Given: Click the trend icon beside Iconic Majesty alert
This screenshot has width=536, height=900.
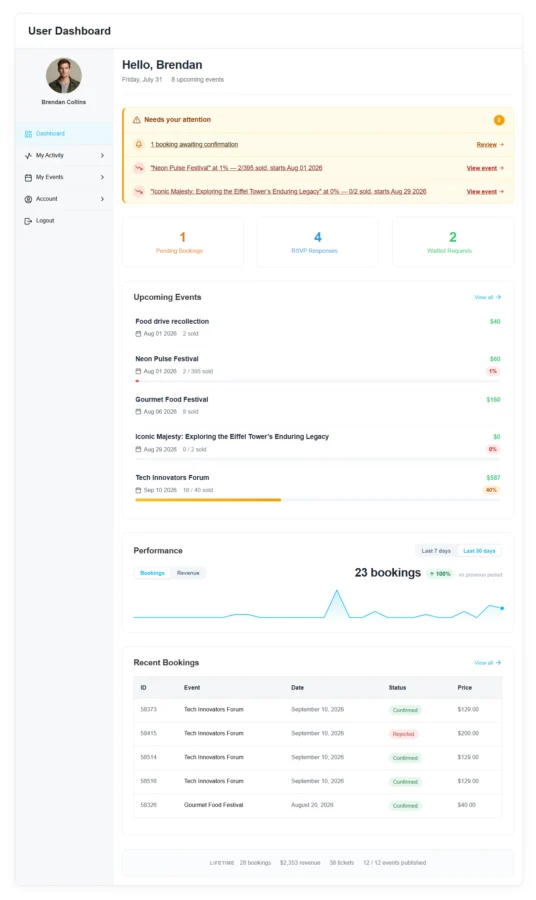Looking at the screenshot, I should tap(138, 192).
